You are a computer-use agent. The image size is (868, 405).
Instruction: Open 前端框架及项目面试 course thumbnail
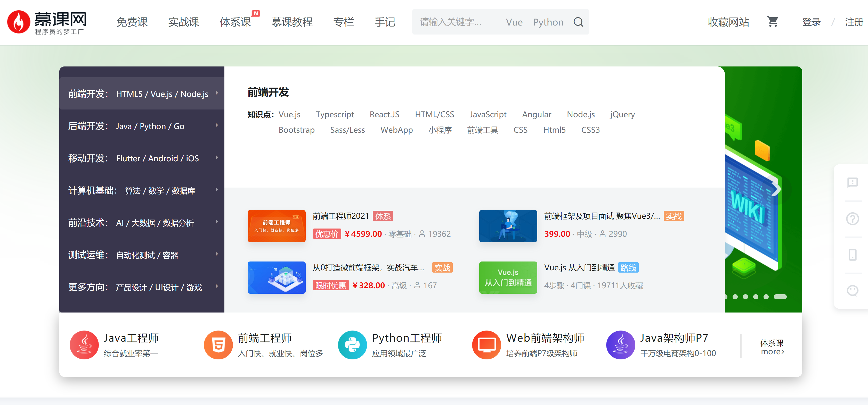[x=508, y=226]
